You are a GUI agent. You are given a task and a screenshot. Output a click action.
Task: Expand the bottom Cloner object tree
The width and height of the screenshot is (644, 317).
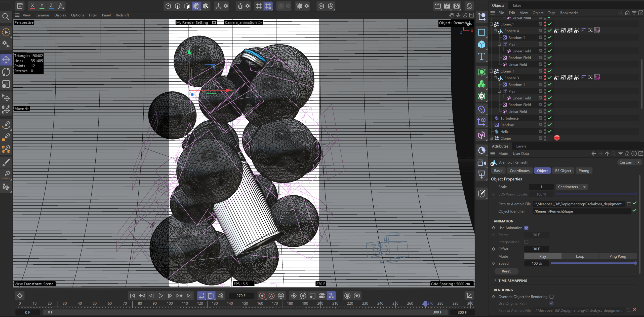[491, 138]
